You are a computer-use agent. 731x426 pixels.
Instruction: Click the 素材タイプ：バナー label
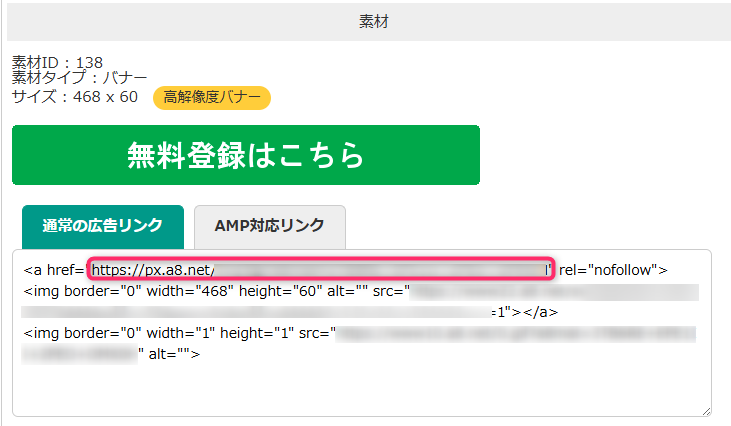coord(79,78)
